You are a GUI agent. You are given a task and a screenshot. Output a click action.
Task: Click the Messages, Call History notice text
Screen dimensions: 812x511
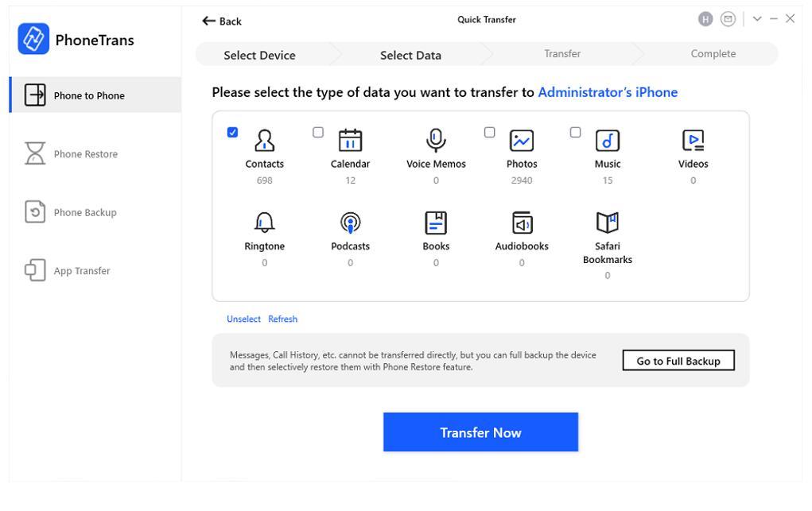tap(413, 361)
